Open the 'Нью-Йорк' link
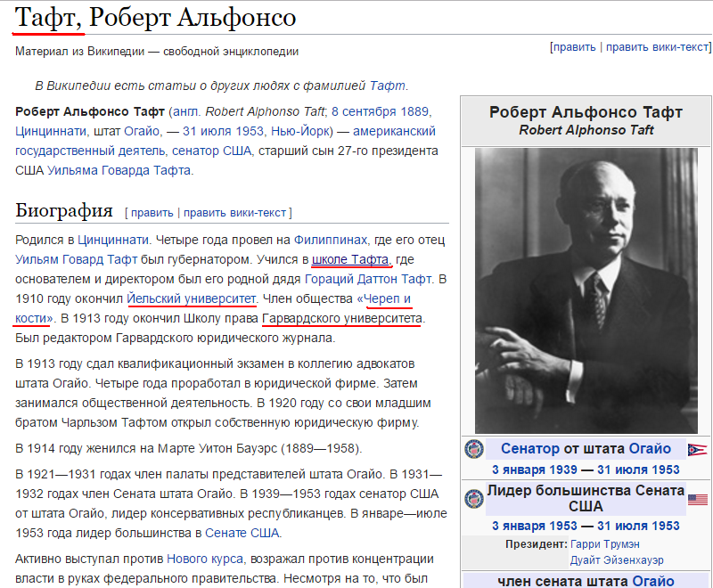This screenshot has height=588, width=713. tap(299, 131)
